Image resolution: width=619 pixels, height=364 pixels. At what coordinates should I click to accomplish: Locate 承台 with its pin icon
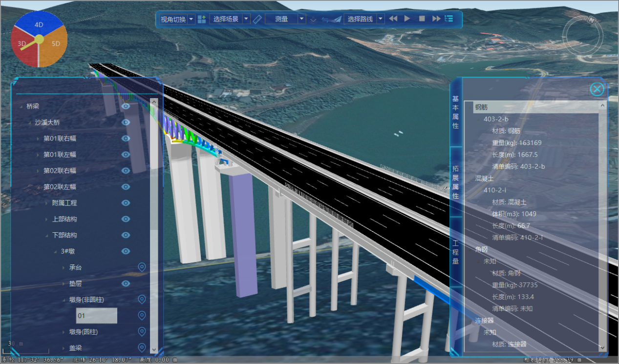coord(142,267)
